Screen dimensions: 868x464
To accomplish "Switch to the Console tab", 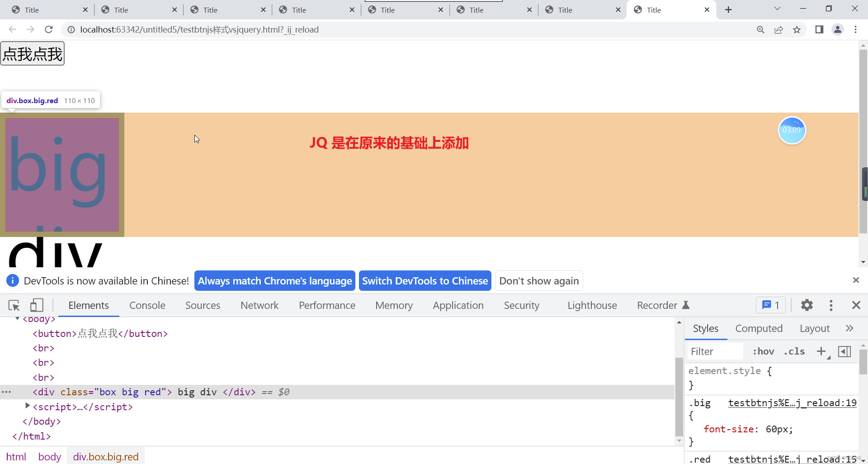I will pyautogui.click(x=147, y=305).
